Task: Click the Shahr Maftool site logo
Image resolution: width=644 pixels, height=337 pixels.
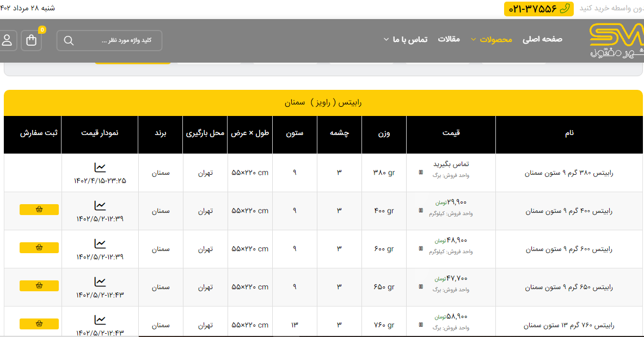Action: (616, 40)
